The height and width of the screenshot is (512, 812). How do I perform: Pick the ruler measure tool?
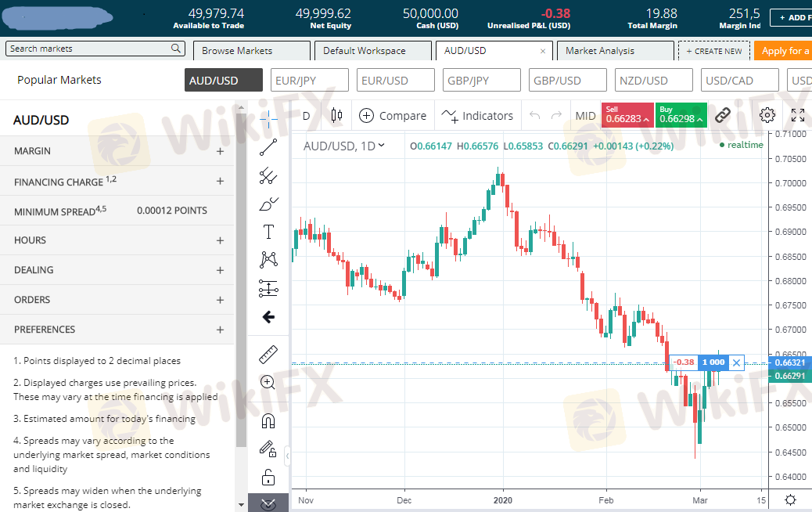pos(268,355)
